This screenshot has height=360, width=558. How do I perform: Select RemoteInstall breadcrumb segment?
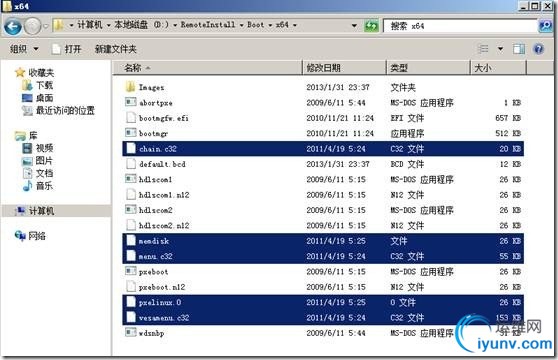[x=208, y=25]
